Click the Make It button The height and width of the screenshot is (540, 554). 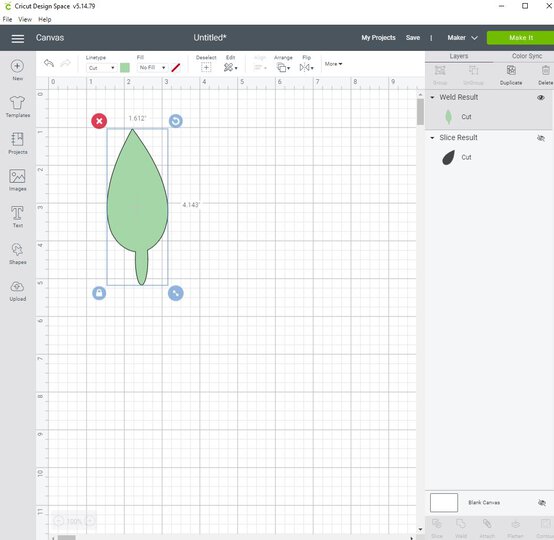tap(520, 38)
